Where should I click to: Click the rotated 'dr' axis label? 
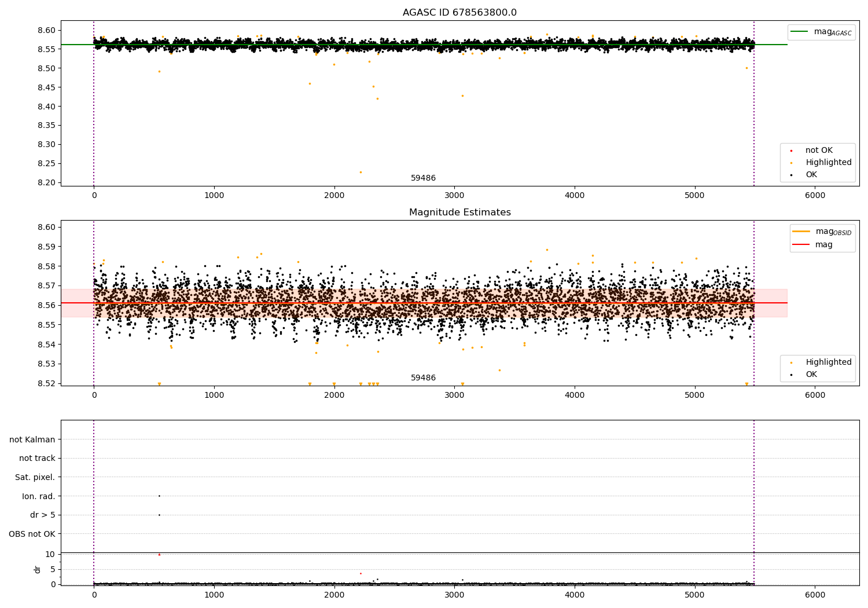pyautogui.click(x=38, y=569)
